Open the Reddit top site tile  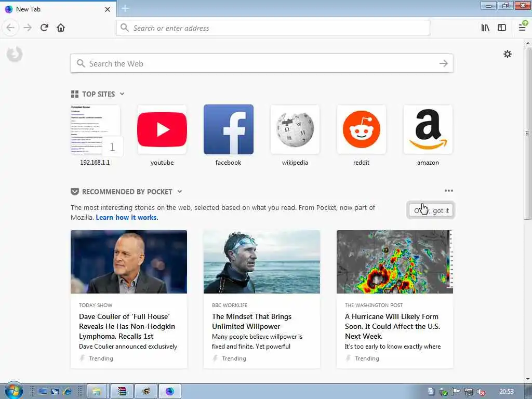[362, 129]
